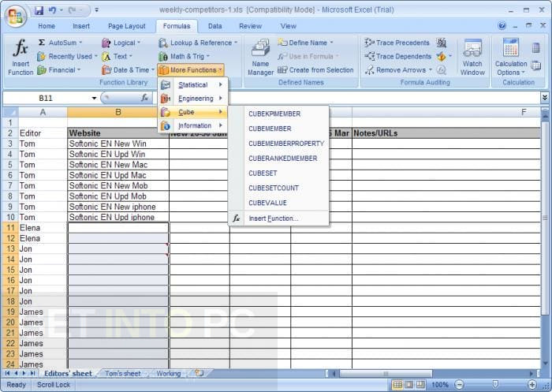Click Trace Precedents
This screenshot has width=552, height=392.
[397, 43]
